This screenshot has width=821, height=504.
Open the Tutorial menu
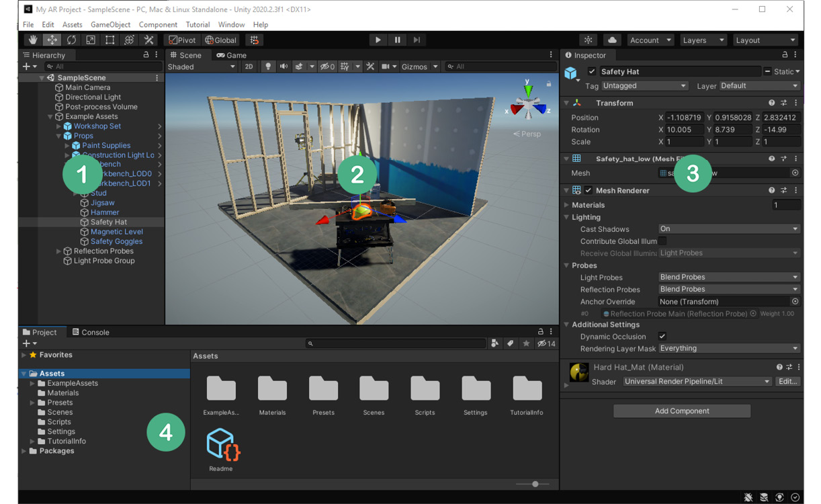pos(198,24)
